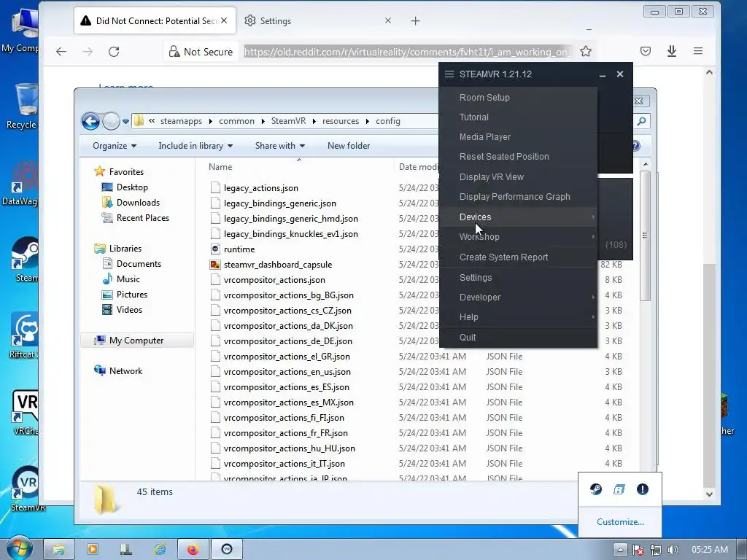This screenshot has width=747, height=560.
Task: Open Internet Explorer taskbar icon
Action: 160,550
